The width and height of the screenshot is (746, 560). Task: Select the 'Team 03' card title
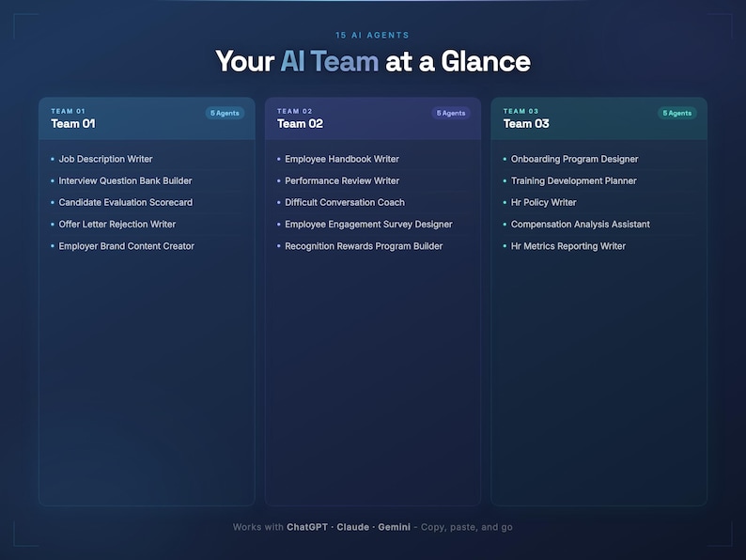(x=526, y=124)
